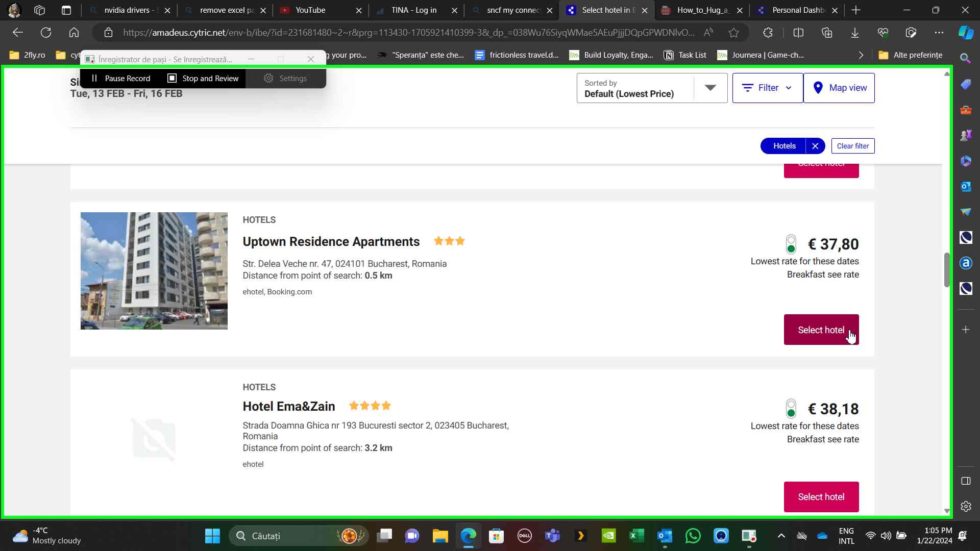Pause the Steps Recorder recording

pos(121,78)
